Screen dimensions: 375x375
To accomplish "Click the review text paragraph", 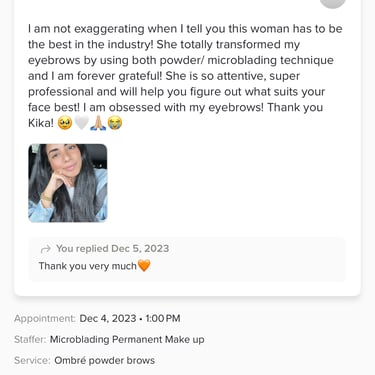I will [185, 76].
